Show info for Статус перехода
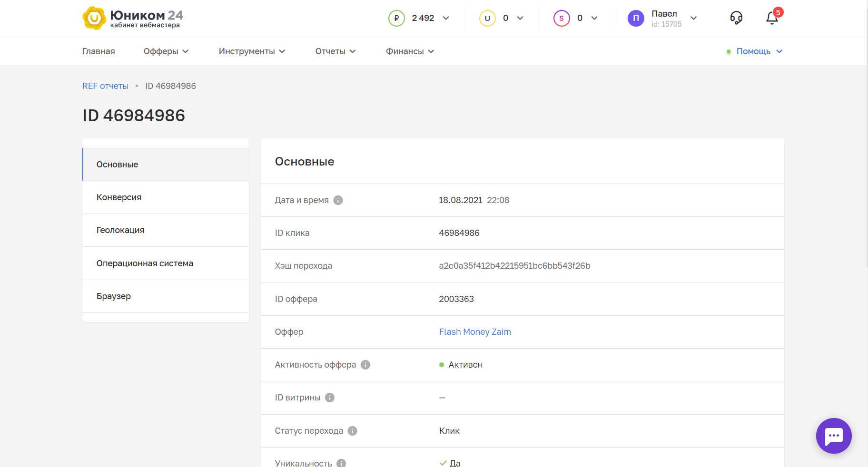Screen dimensions: 868x467 click(352, 431)
